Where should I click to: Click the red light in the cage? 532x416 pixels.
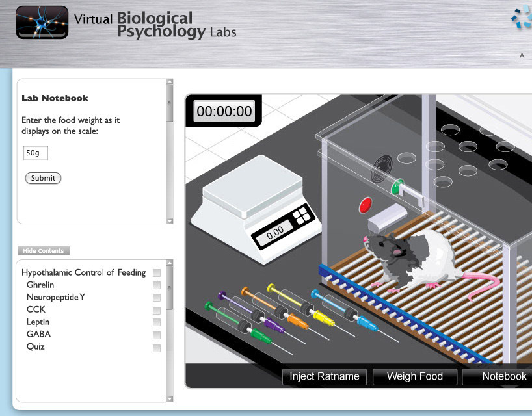366,205
